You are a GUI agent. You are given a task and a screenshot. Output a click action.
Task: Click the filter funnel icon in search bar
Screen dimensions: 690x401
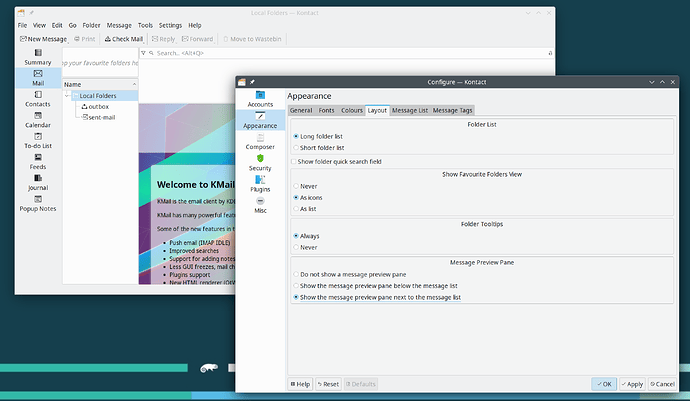[x=143, y=53]
